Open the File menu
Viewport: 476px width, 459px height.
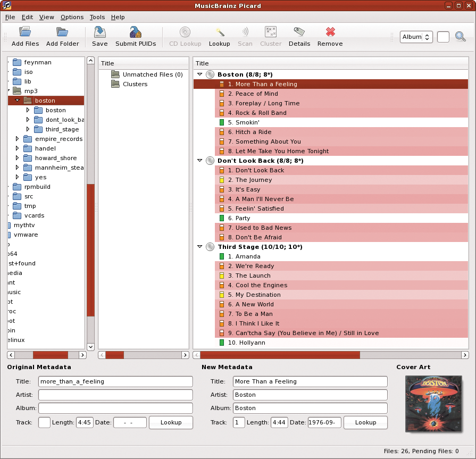(10, 17)
